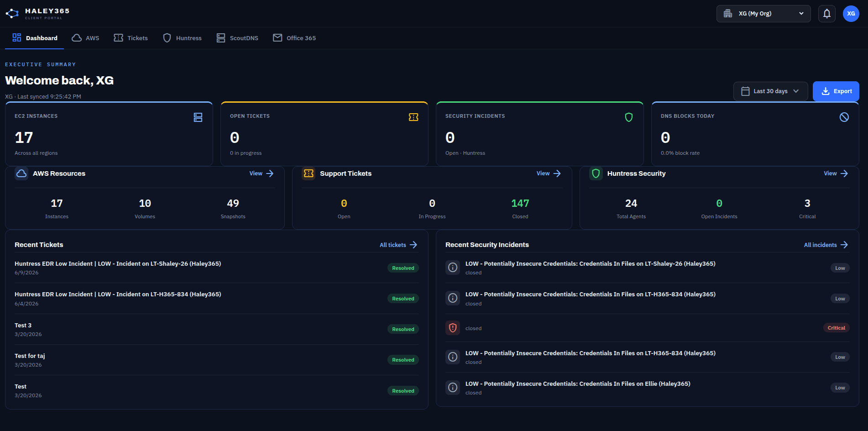This screenshot has height=431, width=868.
Task: Click the EC2 Instances server icon
Action: pyautogui.click(x=198, y=117)
